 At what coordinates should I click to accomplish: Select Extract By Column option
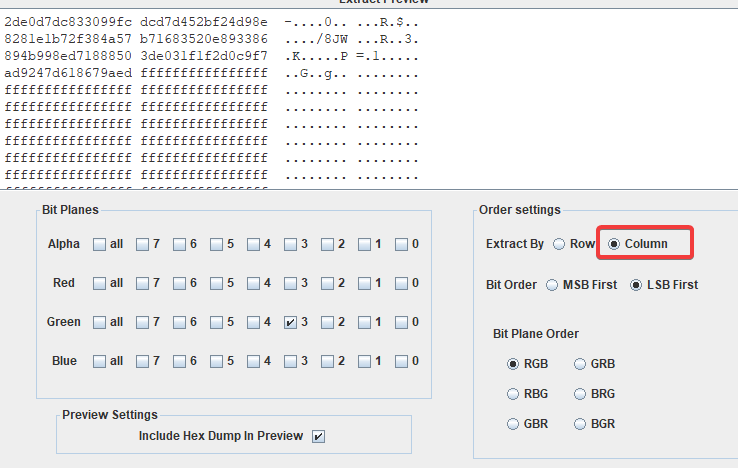point(615,244)
